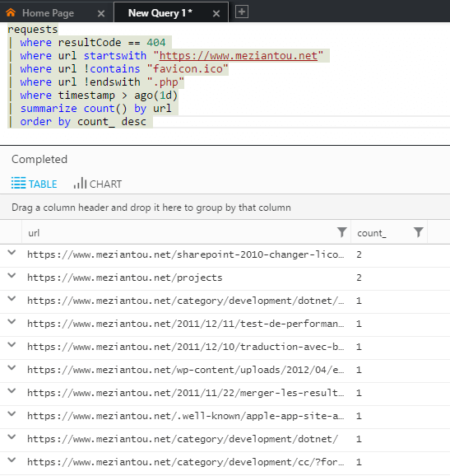This screenshot has height=476, width=450.
Task: Open filter for the count_ column
Action: coord(419,232)
